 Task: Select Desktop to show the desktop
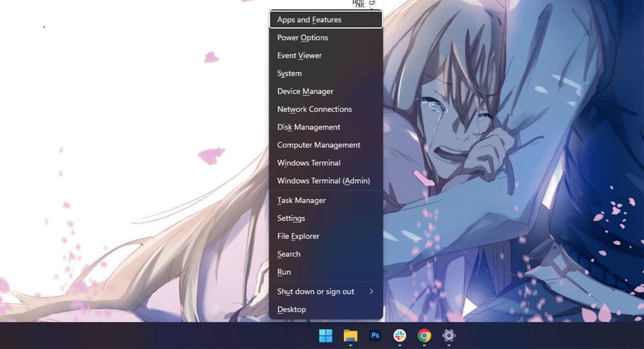[x=291, y=309]
